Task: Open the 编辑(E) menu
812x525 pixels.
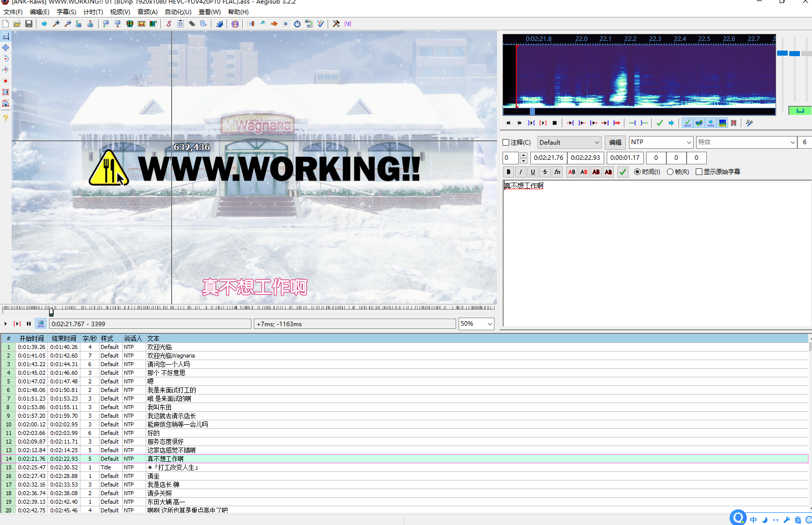Action: point(39,12)
